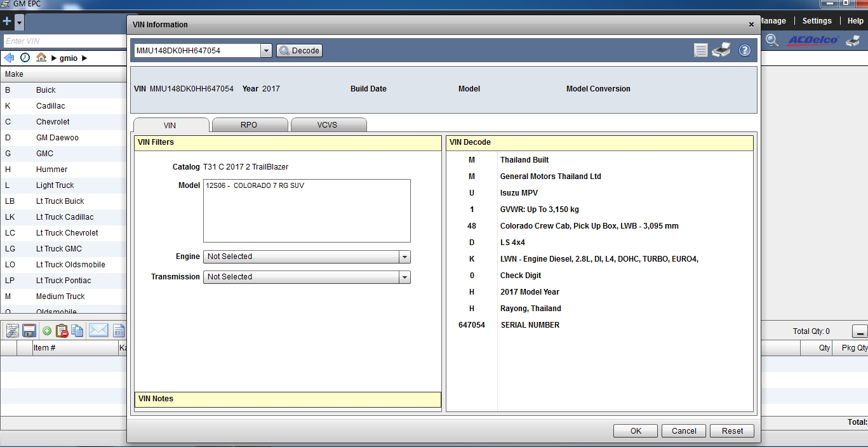Go back using the blue arrow icon
The image size is (868, 447).
(9, 58)
